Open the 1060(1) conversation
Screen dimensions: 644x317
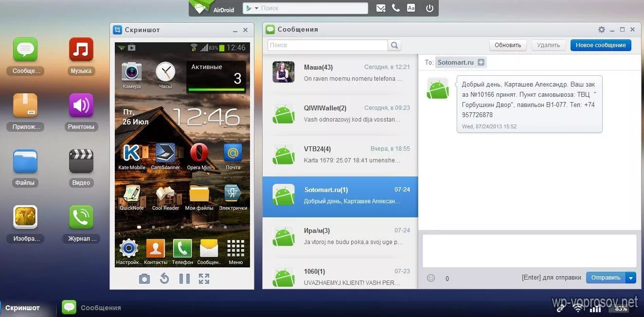340,274
